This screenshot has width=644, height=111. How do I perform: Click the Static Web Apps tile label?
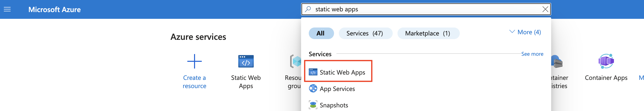[246, 82]
